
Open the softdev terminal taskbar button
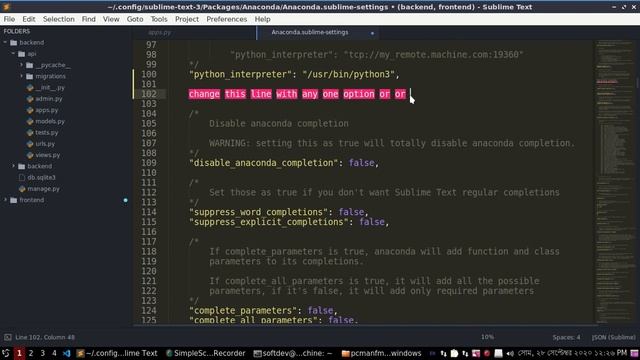click(x=293, y=353)
